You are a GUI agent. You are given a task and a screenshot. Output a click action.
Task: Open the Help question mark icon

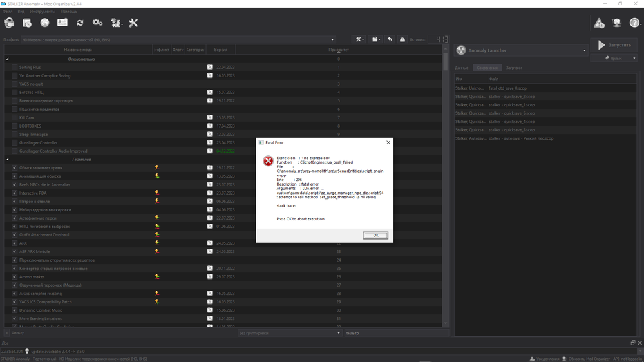click(634, 23)
